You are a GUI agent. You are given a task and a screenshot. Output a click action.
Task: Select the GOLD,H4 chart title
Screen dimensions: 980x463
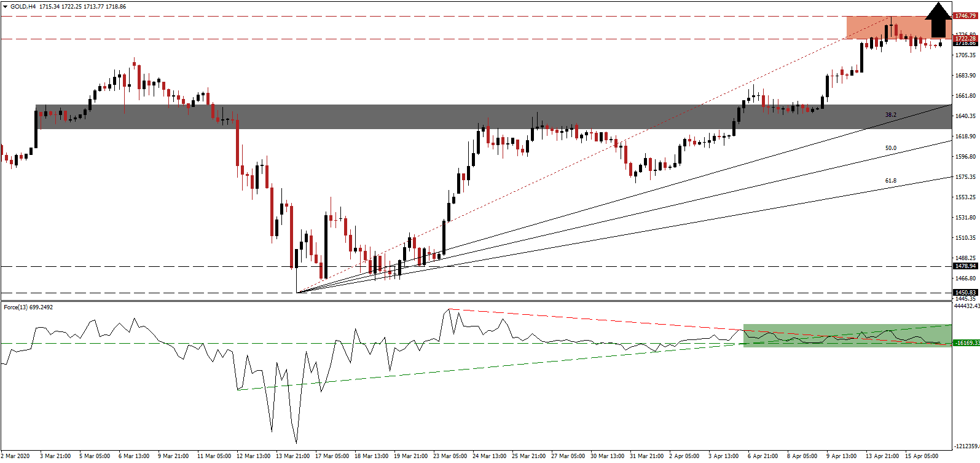click(x=23, y=7)
